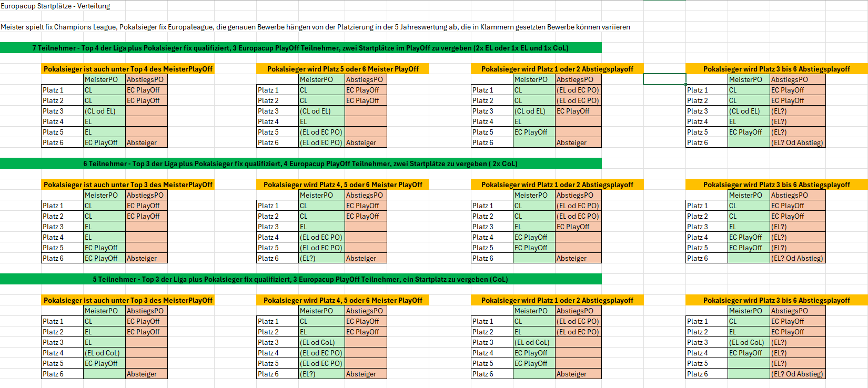Select 'CL' in Platz 2 row, 'Platz 5 oder 6' table
This screenshot has height=388, width=868.
[x=321, y=100]
